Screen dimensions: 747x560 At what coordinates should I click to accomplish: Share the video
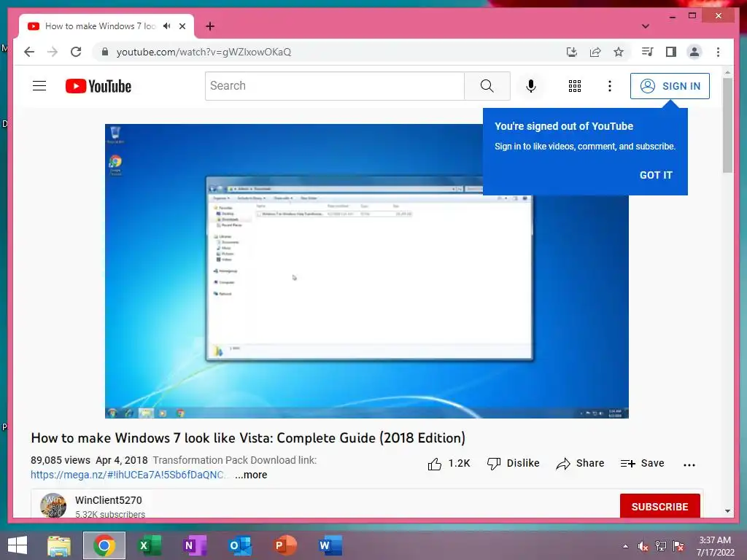[580, 463]
